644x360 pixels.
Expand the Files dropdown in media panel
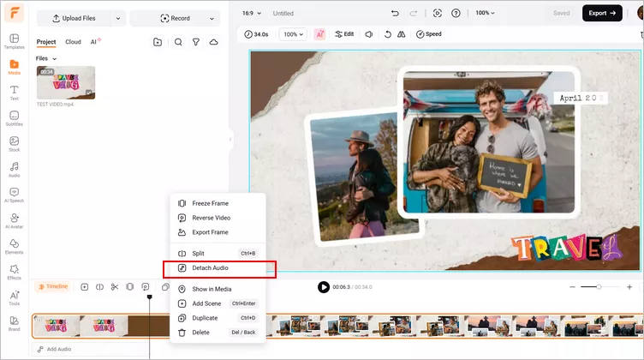pos(46,58)
